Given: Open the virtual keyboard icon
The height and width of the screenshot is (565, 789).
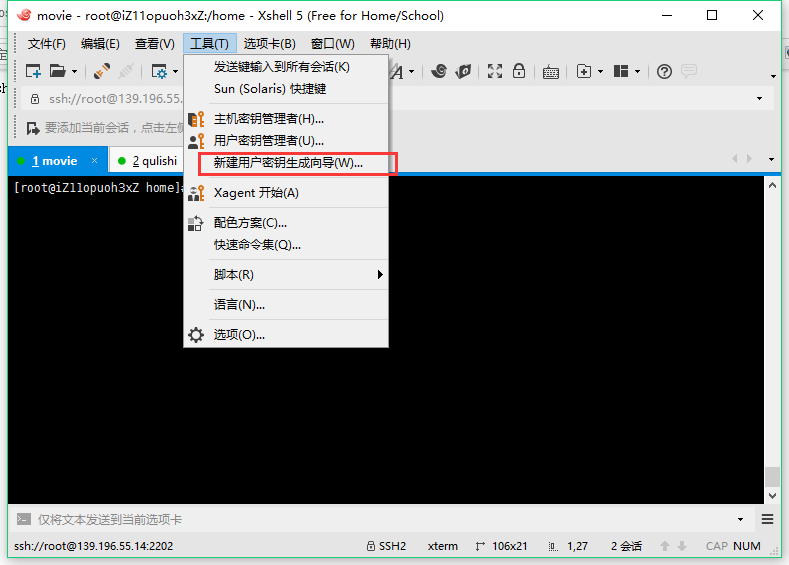Looking at the screenshot, I should coord(551,72).
